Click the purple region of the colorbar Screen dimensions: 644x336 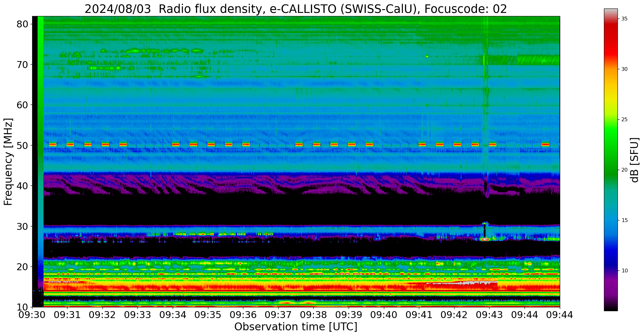tap(611, 282)
